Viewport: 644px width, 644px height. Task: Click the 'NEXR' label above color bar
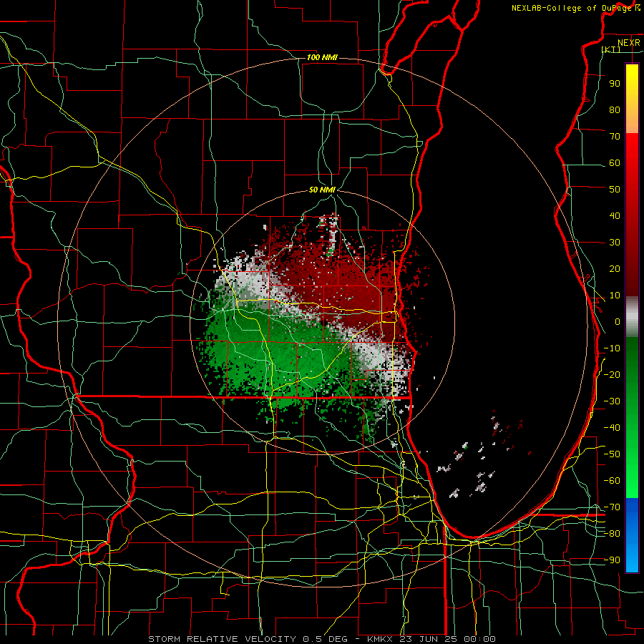(x=629, y=43)
